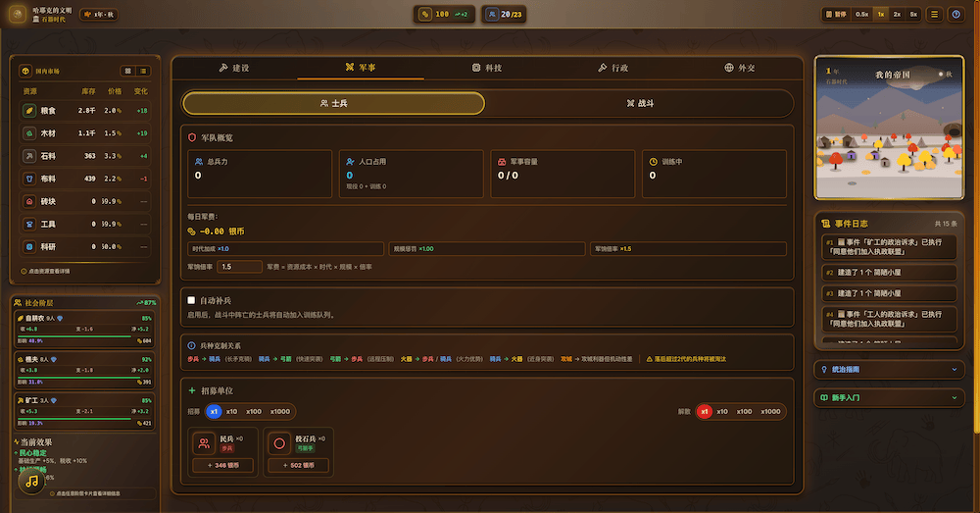
Task: Set game speed to 2x
Action: point(896,15)
